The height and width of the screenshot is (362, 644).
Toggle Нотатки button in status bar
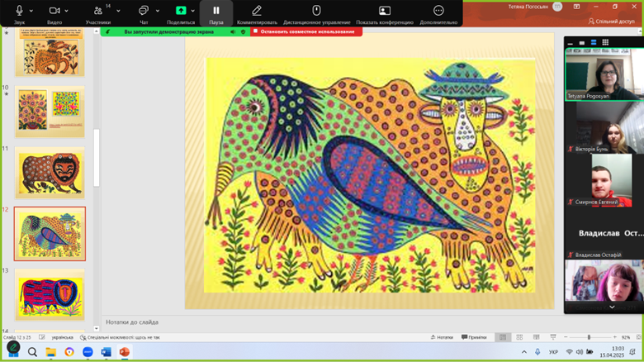pos(442,337)
